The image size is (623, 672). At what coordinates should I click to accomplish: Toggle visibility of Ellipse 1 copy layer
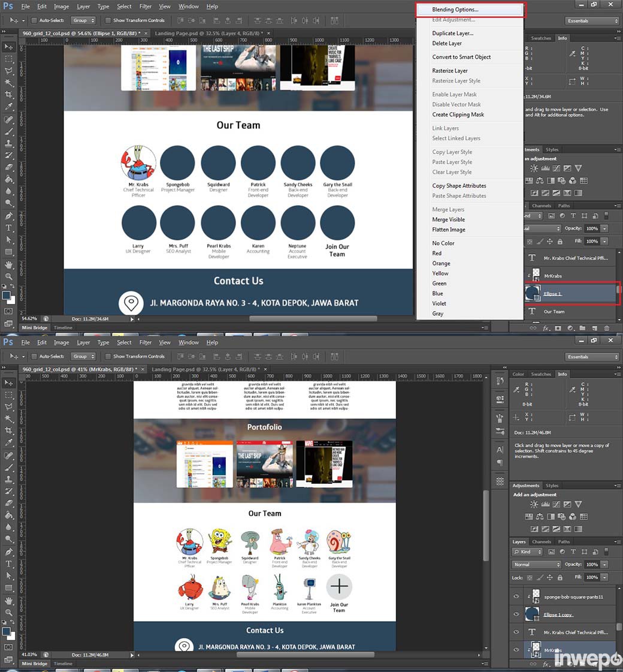pos(516,614)
